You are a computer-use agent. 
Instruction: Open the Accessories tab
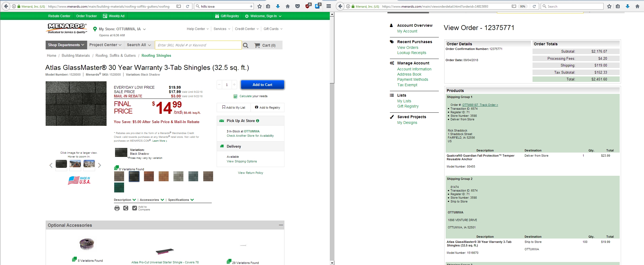tap(152, 200)
